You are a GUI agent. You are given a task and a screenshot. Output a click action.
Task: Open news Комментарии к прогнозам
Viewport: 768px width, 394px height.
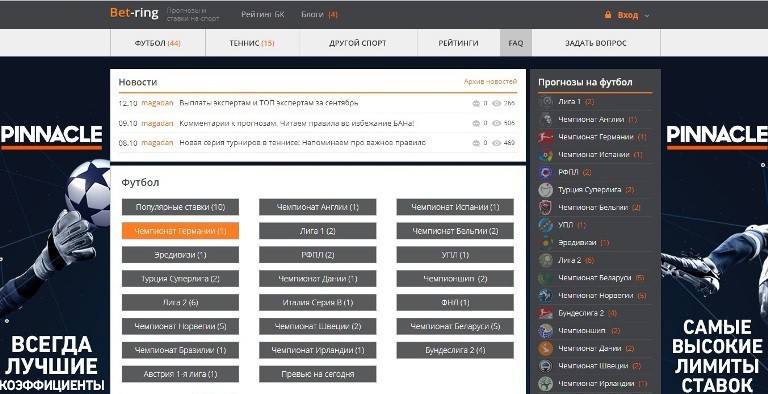tap(297, 123)
